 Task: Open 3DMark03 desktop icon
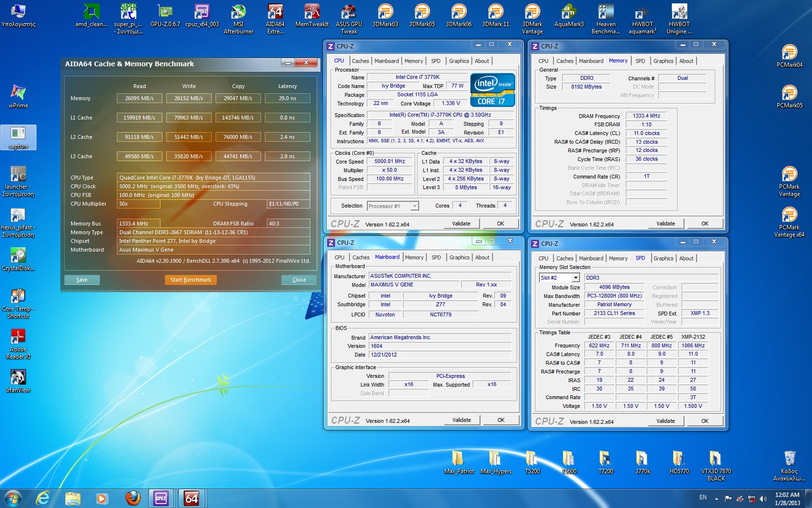pos(385,15)
